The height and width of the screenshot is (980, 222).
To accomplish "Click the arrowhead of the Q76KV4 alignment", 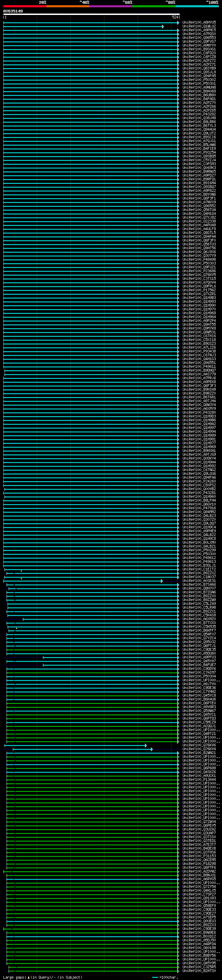I will 152,750.
